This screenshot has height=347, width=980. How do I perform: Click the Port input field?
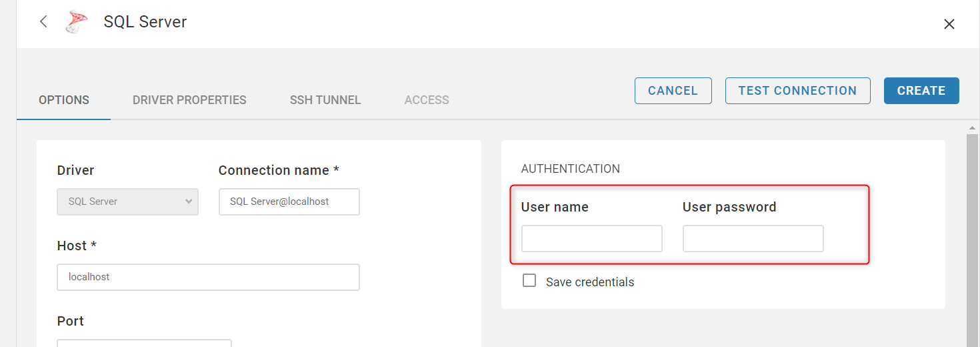point(145,343)
